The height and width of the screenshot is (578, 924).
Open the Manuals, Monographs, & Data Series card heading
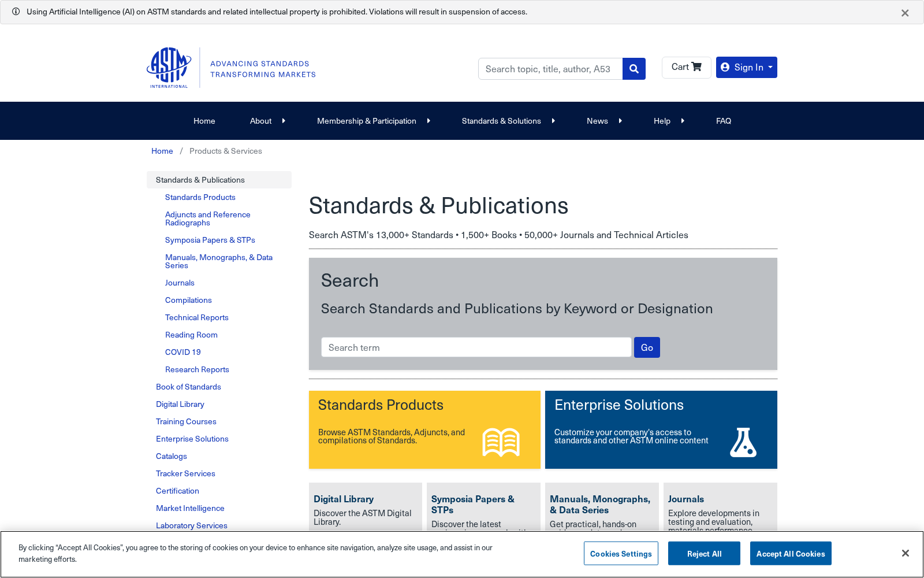(x=600, y=505)
